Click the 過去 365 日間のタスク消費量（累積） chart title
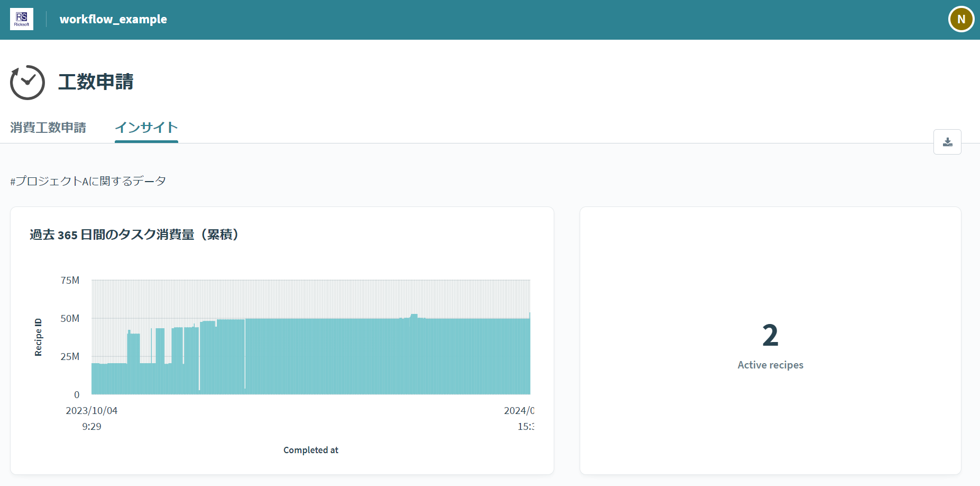 [x=136, y=235]
